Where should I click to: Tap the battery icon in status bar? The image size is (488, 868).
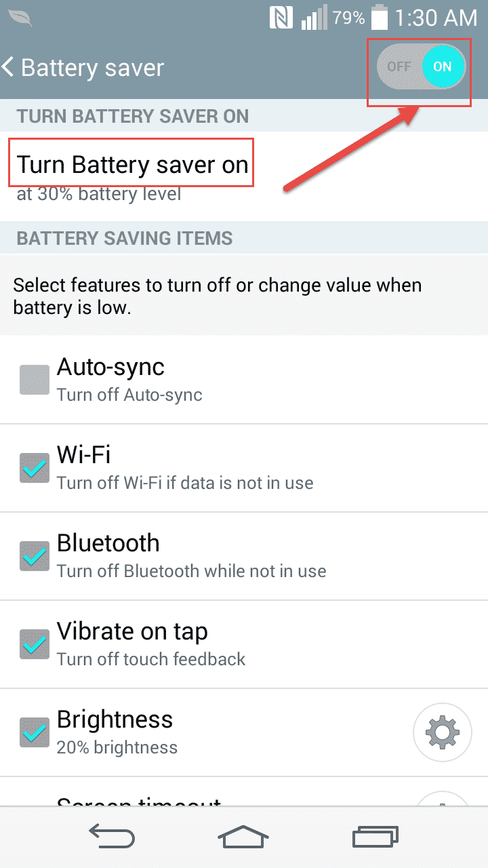380,18
